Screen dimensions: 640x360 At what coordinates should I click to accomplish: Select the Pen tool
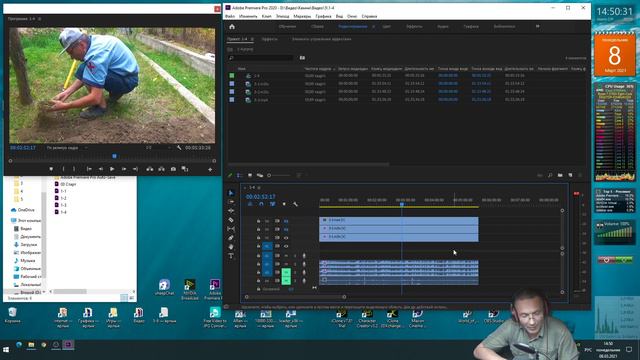(231, 238)
